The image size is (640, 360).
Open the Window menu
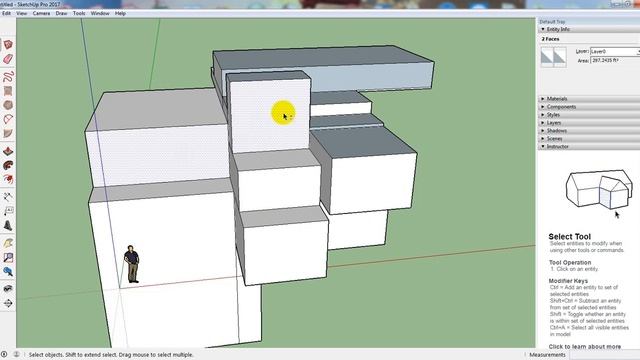point(100,13)
